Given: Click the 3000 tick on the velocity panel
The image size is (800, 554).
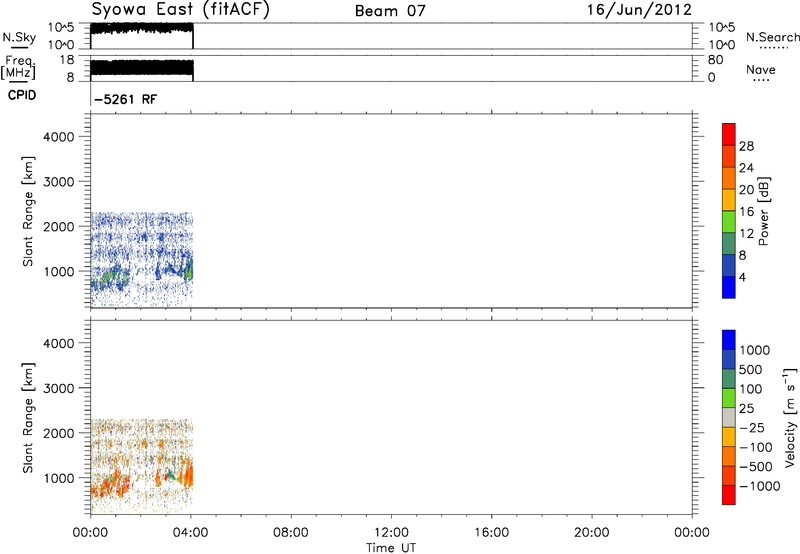Looking at the screenshot, I should coord(59,388).
